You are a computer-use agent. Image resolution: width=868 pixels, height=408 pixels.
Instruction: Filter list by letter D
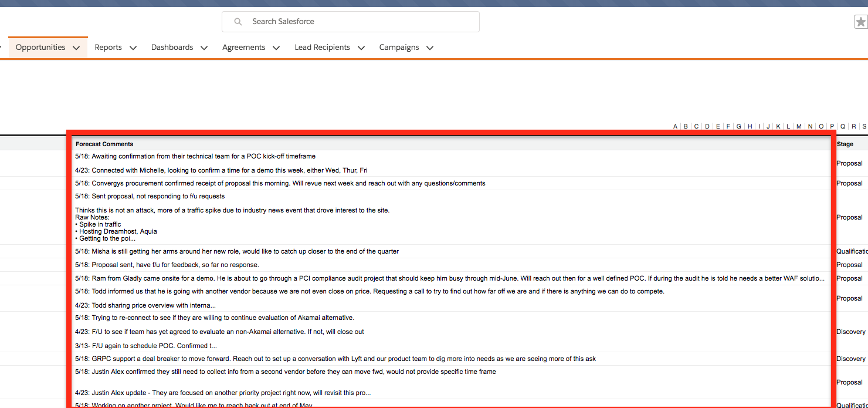707,127
